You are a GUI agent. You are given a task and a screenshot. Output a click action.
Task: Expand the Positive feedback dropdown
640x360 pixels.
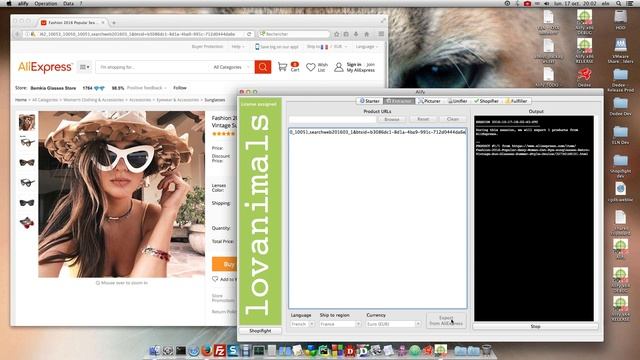[x=147, y=88]
